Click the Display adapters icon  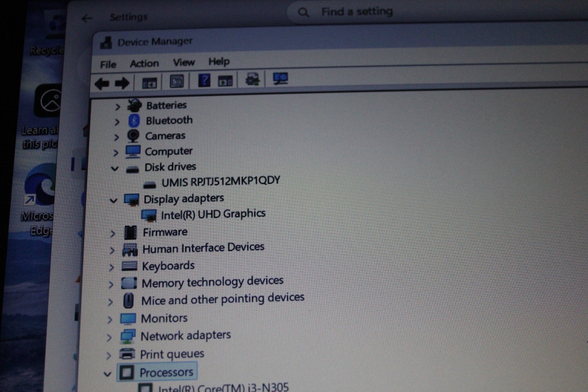tap(131, 200)
